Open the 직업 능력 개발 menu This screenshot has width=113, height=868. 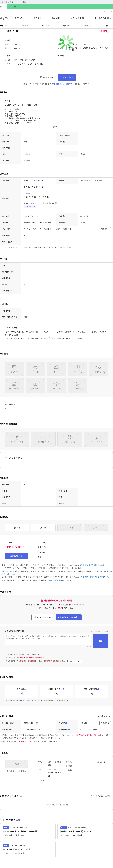[x=77, y=18]
